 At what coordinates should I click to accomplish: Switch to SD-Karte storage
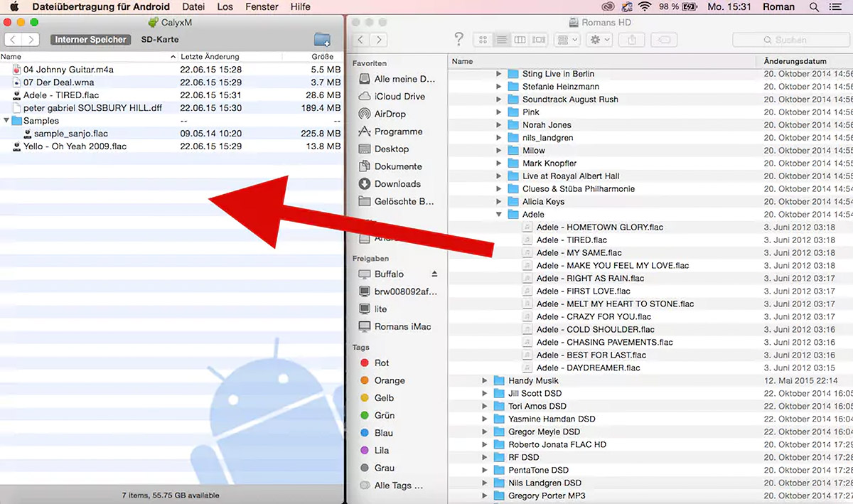click(x=160, y=40)
